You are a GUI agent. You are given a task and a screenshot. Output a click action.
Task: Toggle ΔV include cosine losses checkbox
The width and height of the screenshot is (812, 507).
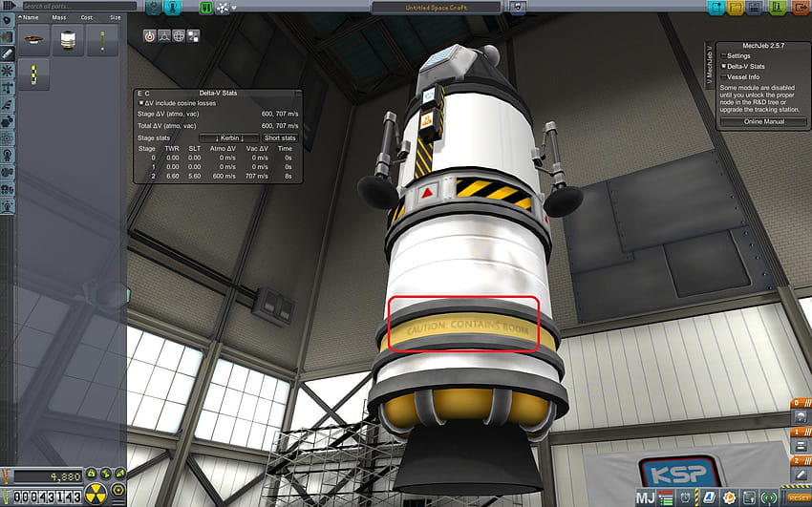click(x=140, y=103)
